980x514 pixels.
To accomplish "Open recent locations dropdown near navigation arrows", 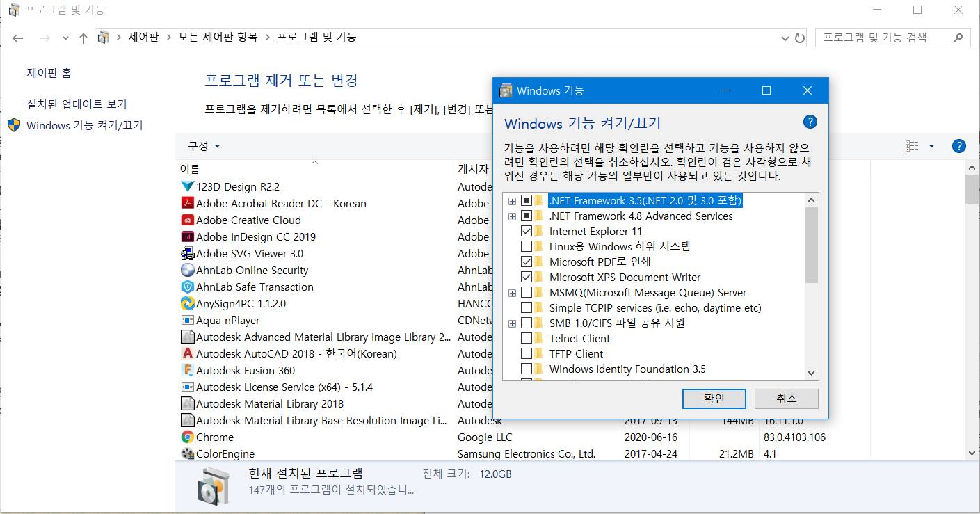I will 65,38.
